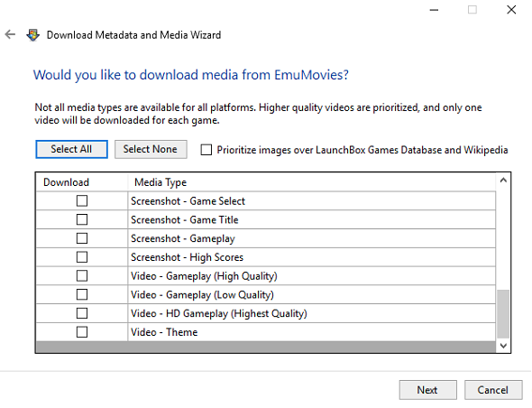Image resolution: width=532 pixels, height=408 pixels.
Task: Close the Download Metadata wizard window
Action: click(511, 10)
